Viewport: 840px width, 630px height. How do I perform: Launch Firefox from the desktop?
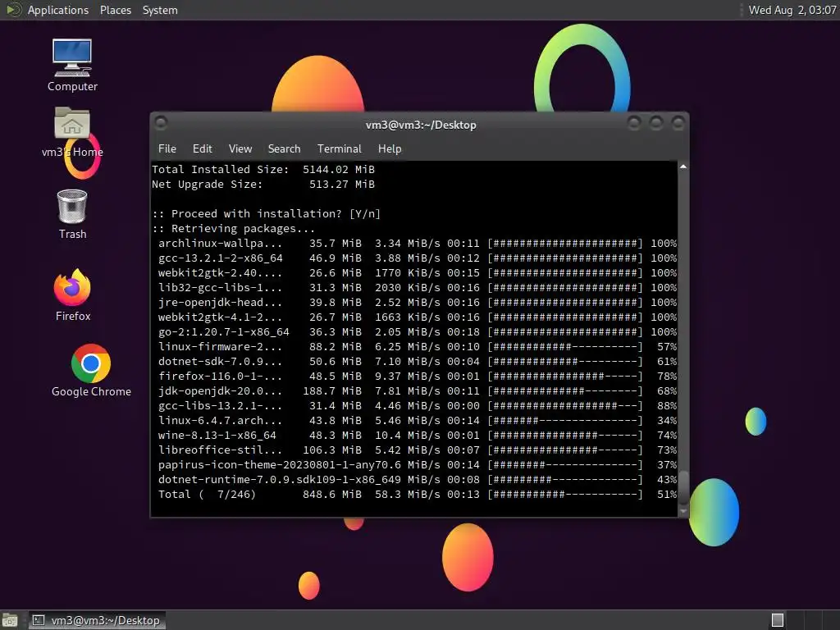pos(72,295)
